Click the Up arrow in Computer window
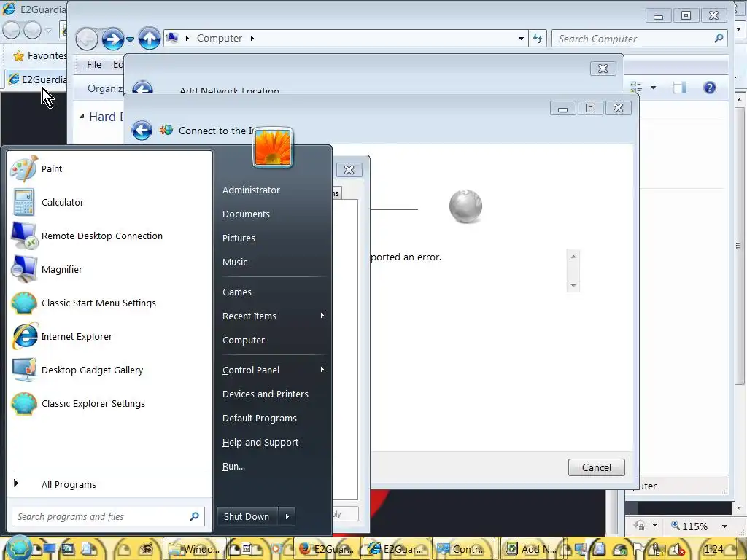The height and width of the screenshot is (560, 747). pos(149,39)
